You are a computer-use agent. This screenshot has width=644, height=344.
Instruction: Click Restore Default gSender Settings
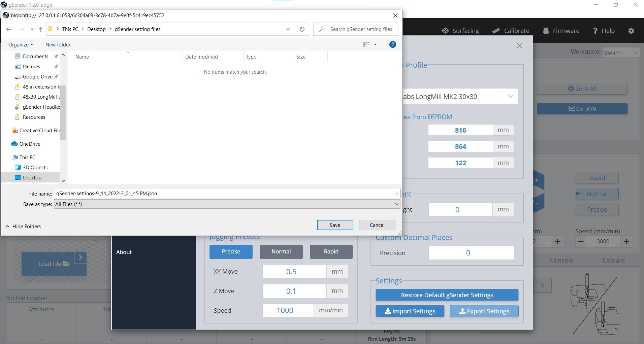[x=447, y=295]
